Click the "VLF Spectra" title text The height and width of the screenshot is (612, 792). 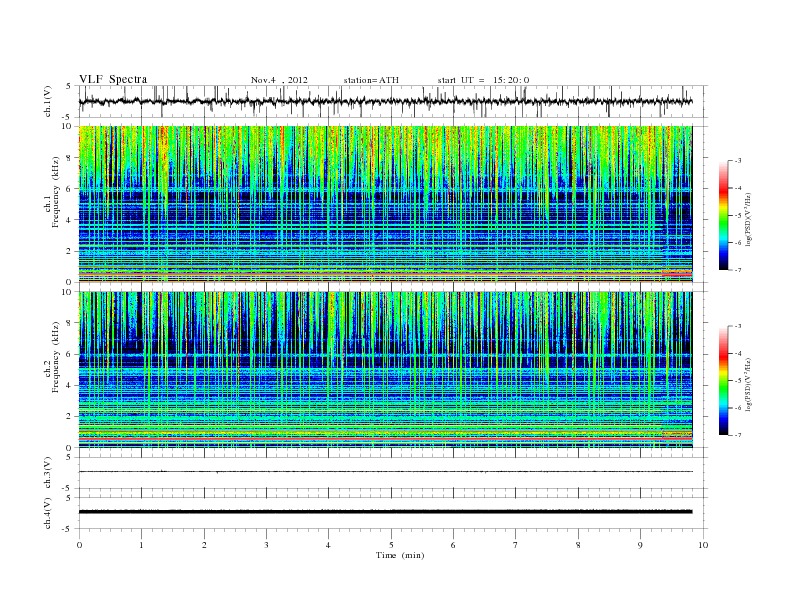coord(113,79)
